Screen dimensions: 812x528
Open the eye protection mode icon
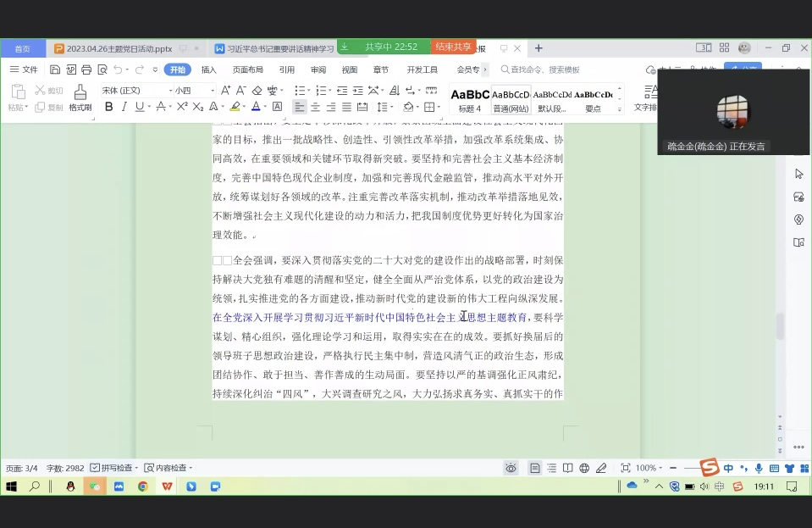point(511,468)
